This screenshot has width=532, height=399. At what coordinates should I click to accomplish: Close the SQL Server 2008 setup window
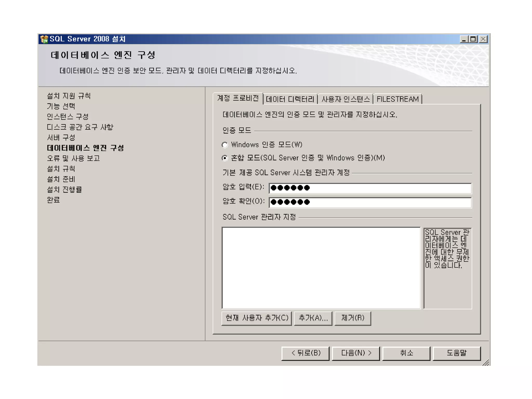click(483, 39)
